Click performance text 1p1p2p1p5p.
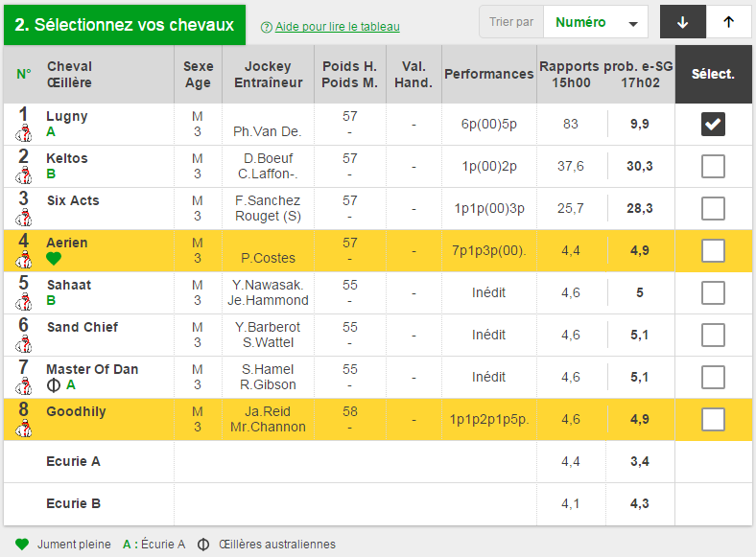The height and width of the screenshot is (557, 756). click(x=489, y=420)
